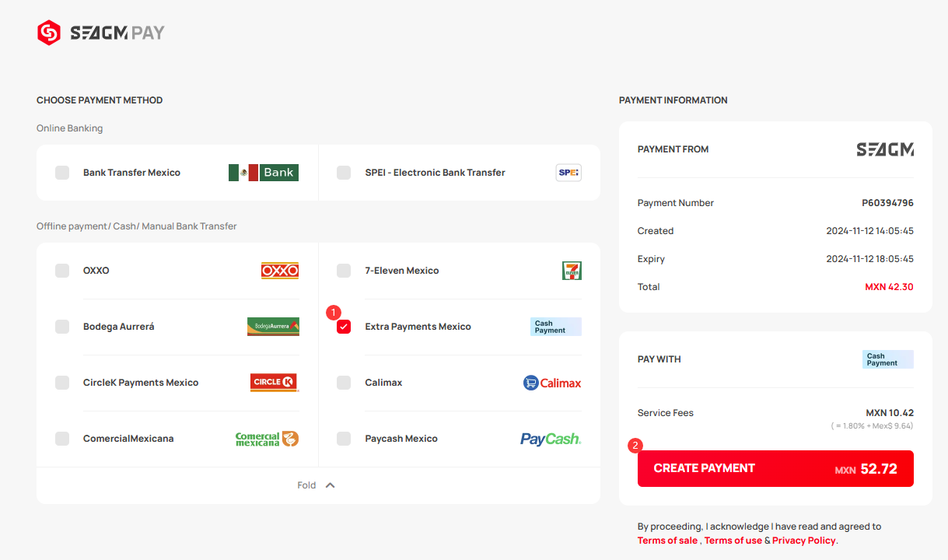Click the Create Payment button

click(x=775, y=468)
